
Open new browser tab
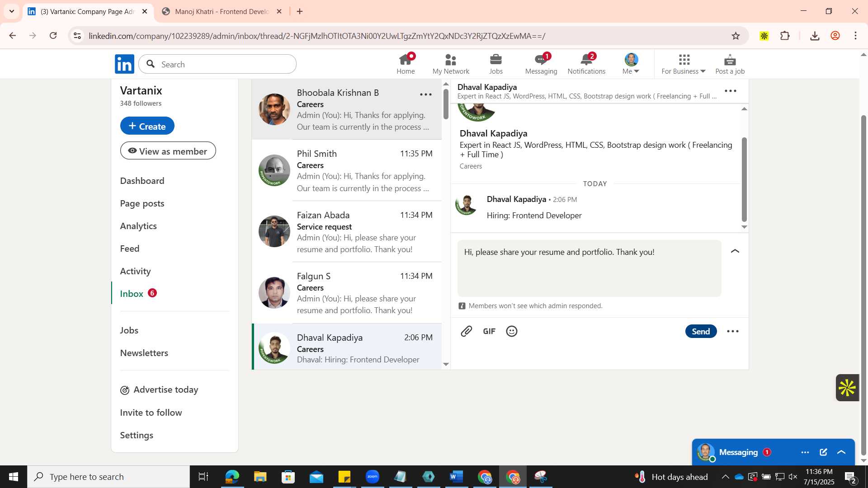point(300,11)
